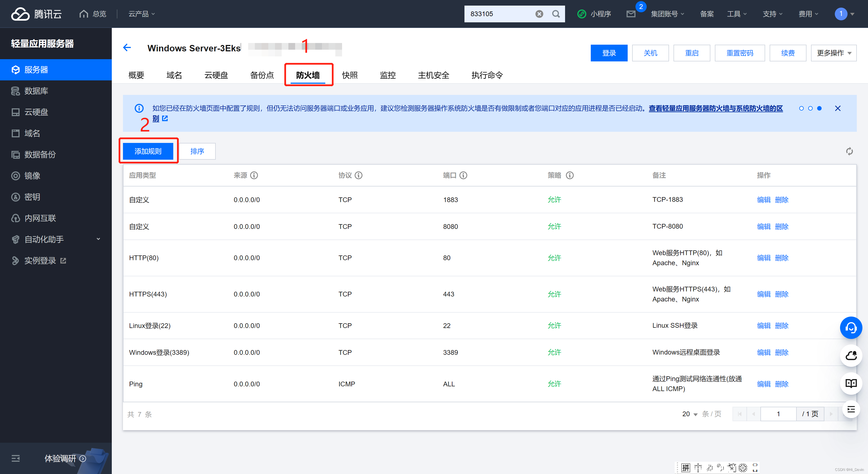Open the 云产品 menu in the top bar
868x474 pixels.
(141, 14)
